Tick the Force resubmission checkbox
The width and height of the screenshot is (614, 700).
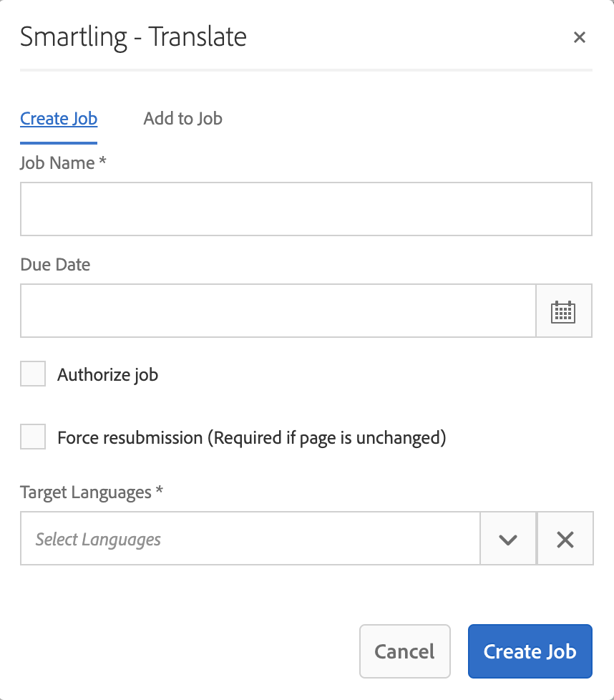(x=33, y=437)
